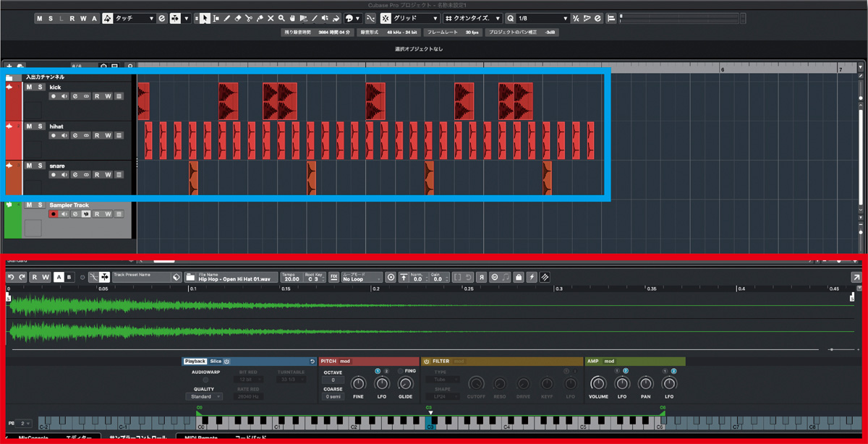868x444 pixels.
Task: Select the hand Comp tool
Action: [292, 18]
